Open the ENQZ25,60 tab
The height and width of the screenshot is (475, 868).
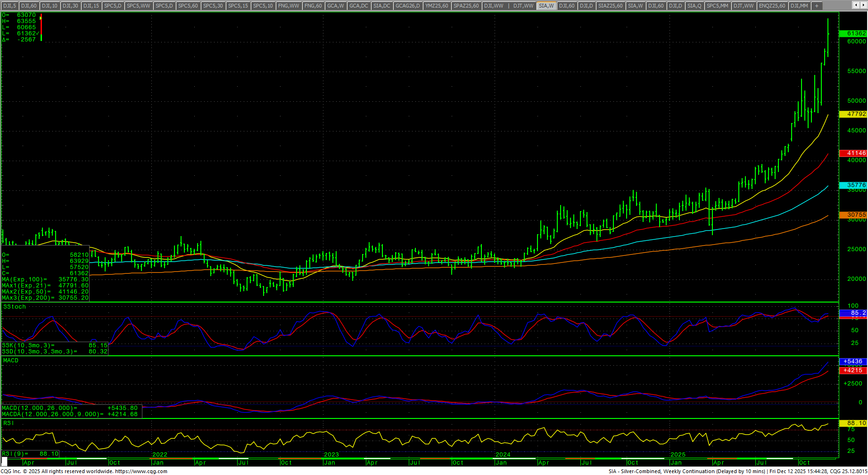(x=772, y=6)
